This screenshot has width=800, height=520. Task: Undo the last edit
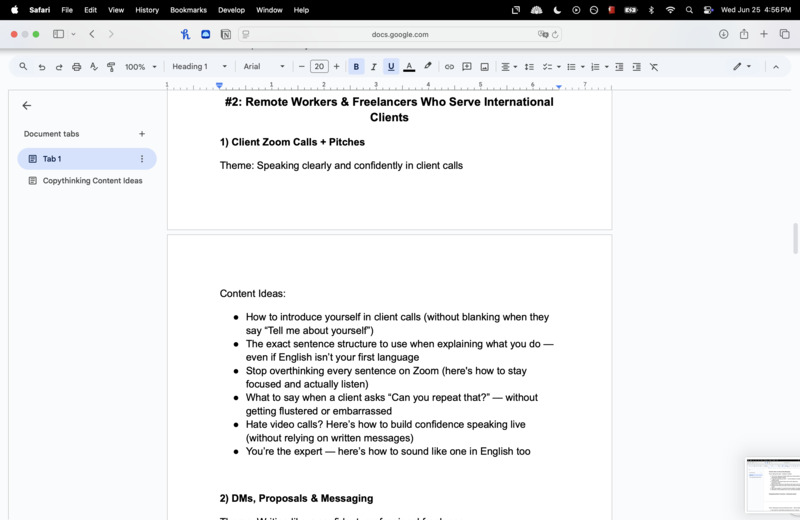(x=42, y=67)
